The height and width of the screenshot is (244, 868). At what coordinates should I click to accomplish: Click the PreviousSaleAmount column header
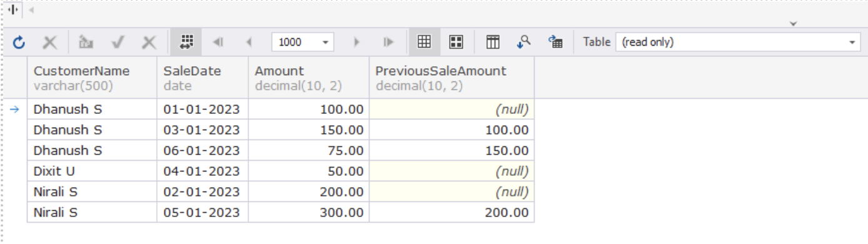[x=452, y=78]
